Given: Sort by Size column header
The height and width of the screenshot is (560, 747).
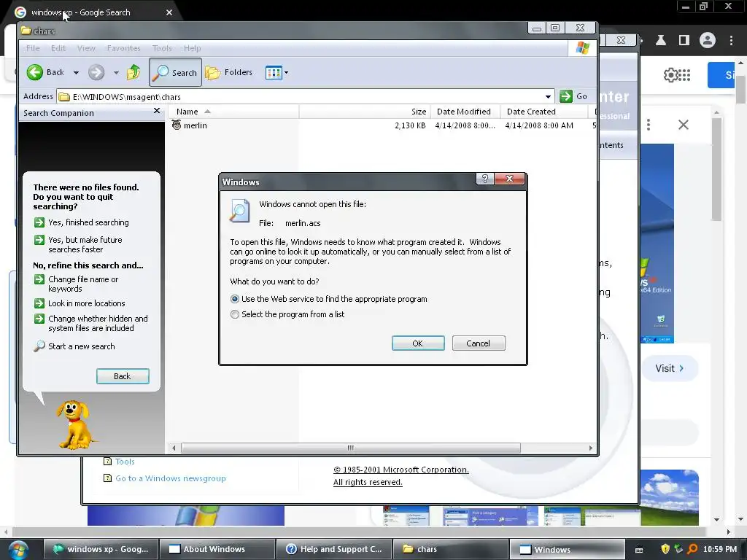Looking at the screenshot, I should click(365, 112).
